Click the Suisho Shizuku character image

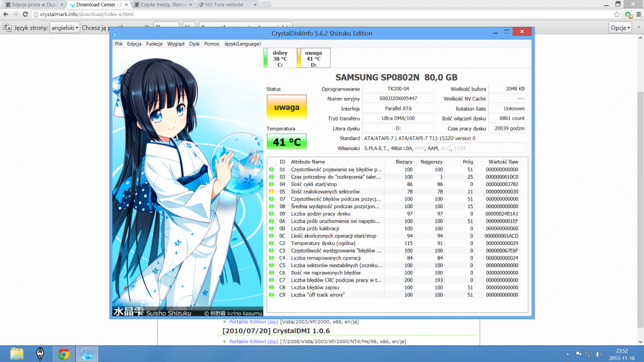coord(188,182)
